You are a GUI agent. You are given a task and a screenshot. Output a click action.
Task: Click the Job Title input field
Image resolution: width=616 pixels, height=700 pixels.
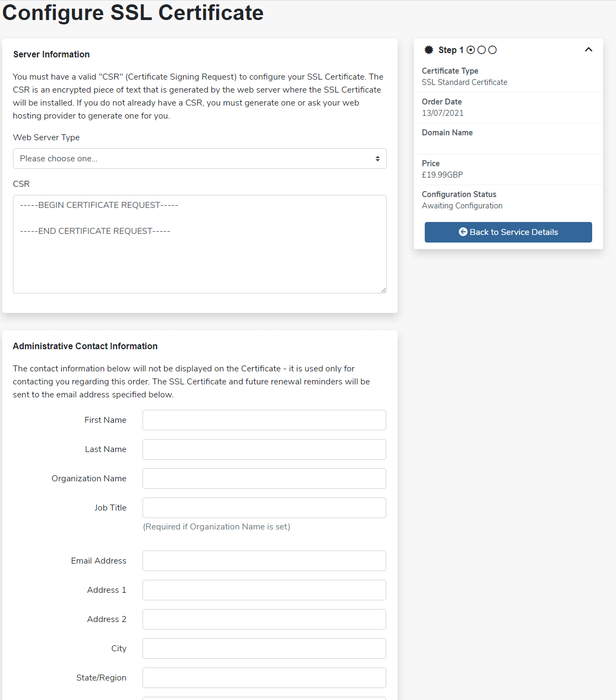pyautogui.click(x=264, y=507)
